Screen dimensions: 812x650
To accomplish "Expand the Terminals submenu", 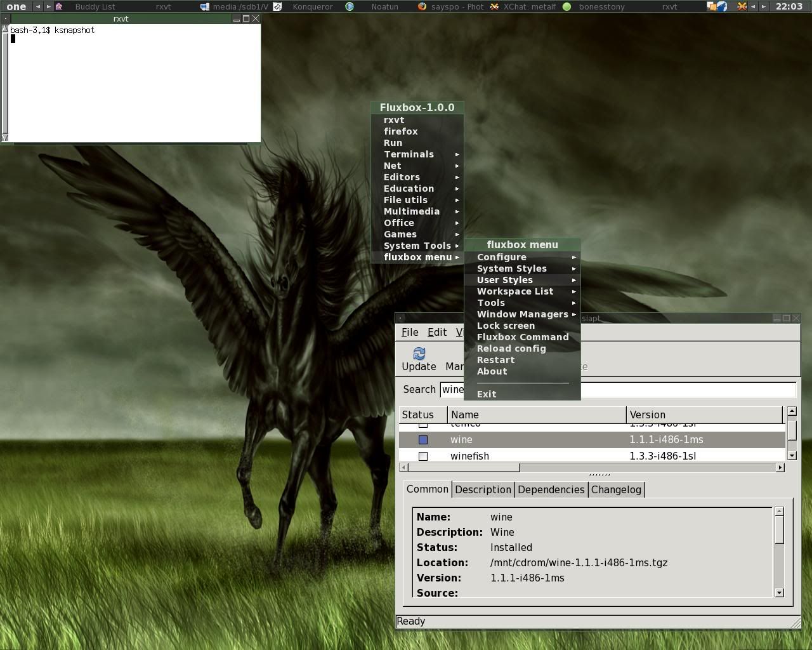I will coord(417,154).
